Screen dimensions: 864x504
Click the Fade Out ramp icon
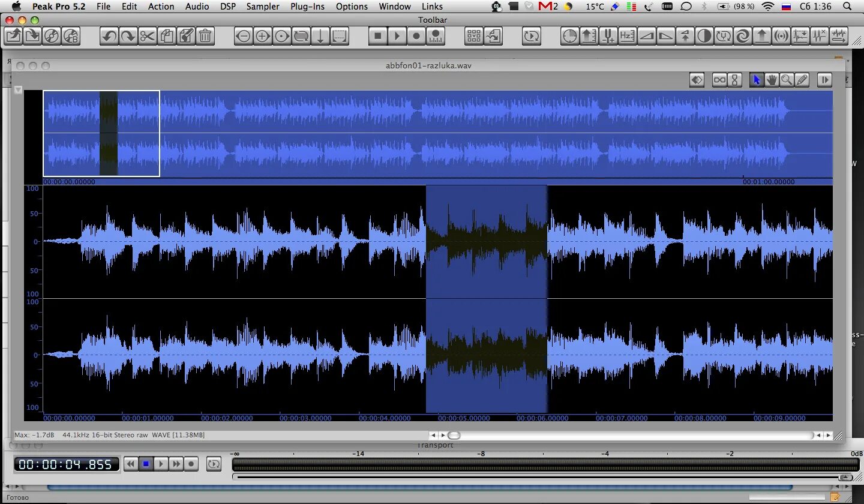(665, 36)
